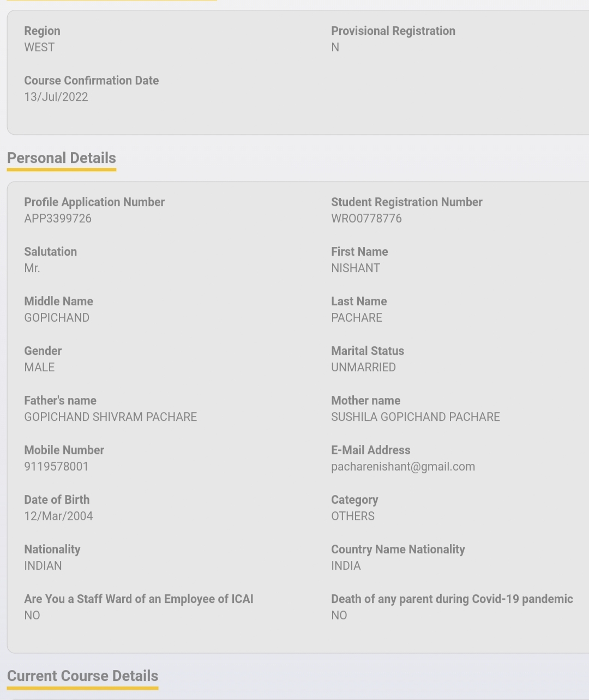The image size is (589, 700).
Task: Click the Current Course Details heading
Action: click(x=82, y=676)
